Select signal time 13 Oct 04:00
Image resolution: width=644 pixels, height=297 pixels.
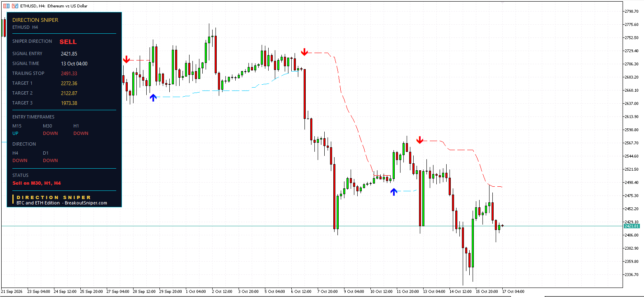coord(74,63)
